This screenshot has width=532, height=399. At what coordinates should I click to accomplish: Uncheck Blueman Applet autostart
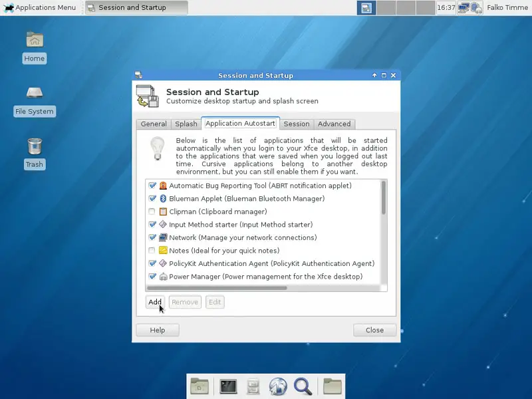click(x=152, y=198)
